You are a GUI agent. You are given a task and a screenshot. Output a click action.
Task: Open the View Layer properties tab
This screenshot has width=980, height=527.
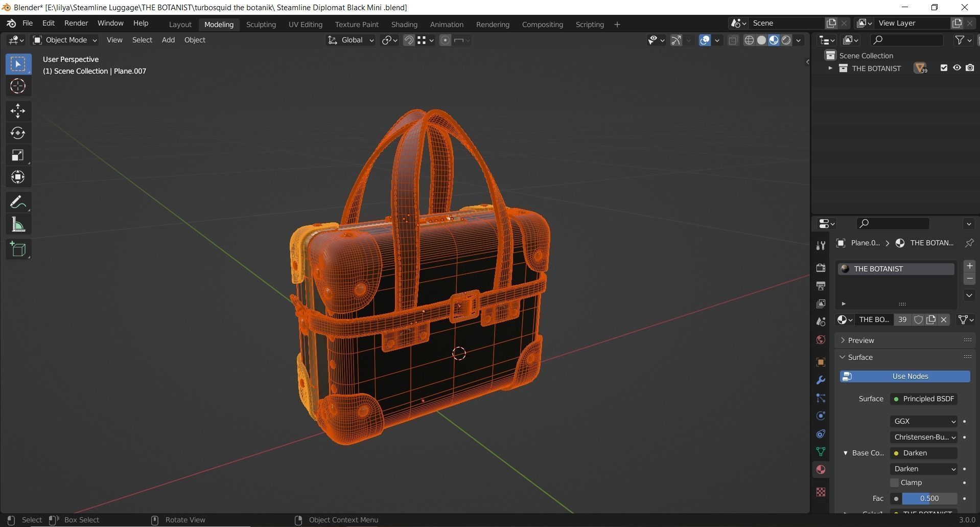pyautogui.click(x=821, y=304)
